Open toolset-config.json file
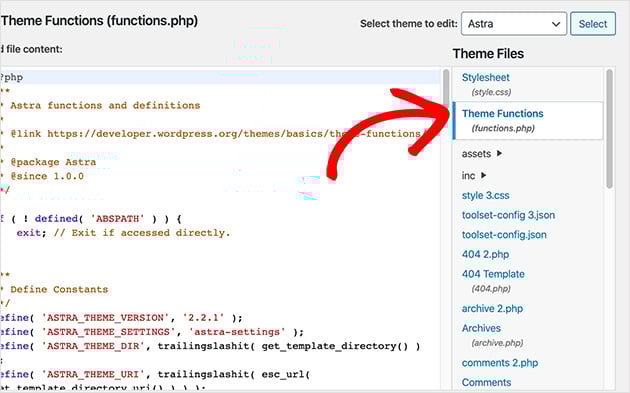The image size is (630, 393). pos(504,235)
